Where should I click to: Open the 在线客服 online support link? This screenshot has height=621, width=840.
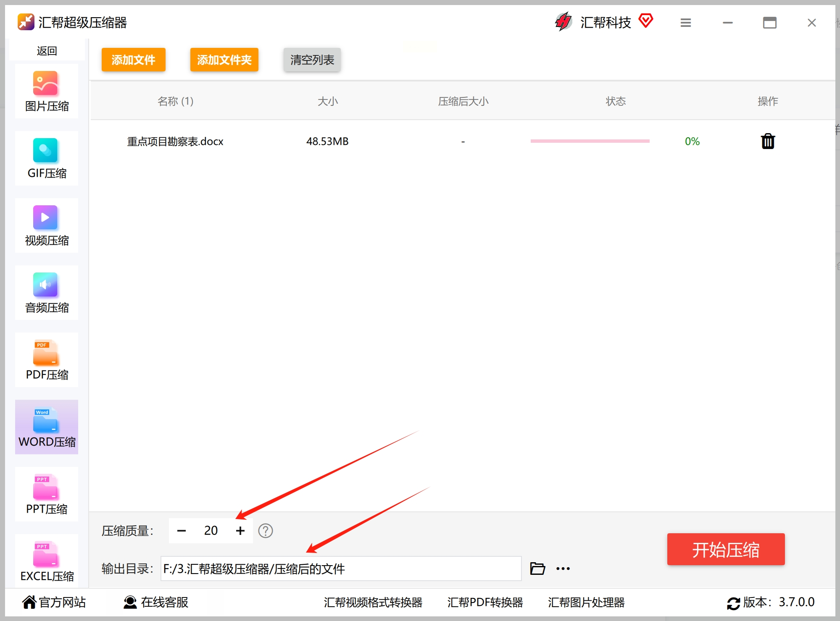pos(156,602)
